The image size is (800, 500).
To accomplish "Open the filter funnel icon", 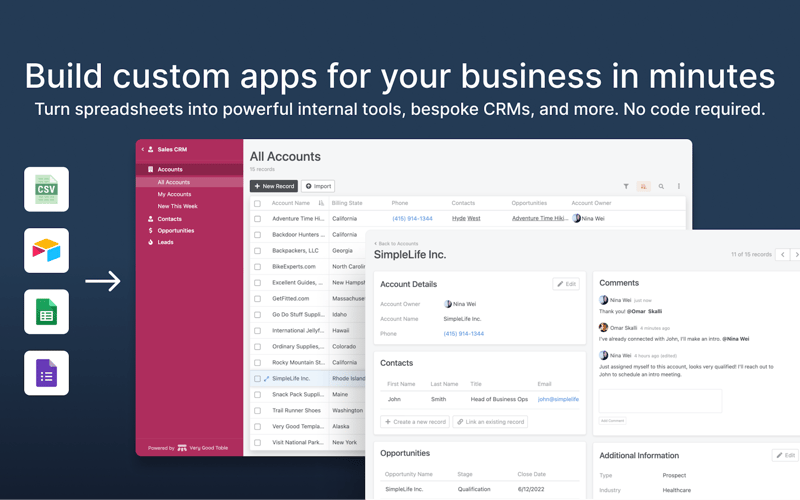I will tap(626, 186).
